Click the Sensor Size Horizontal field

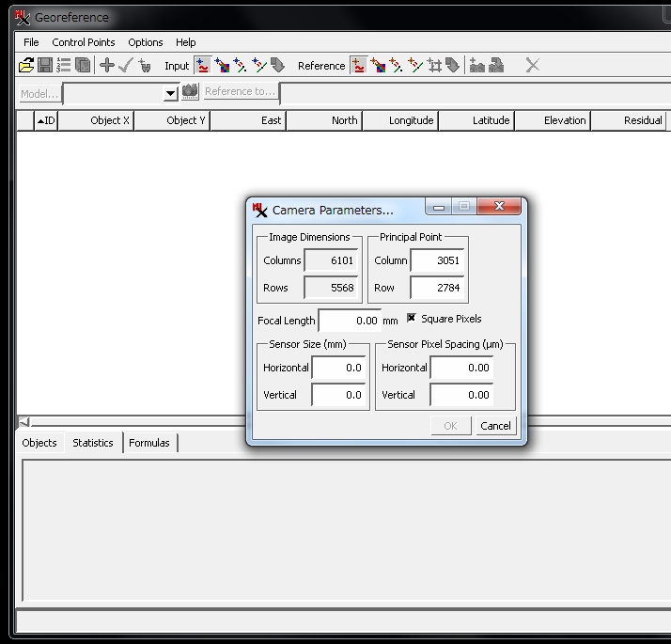click(338, 368)
